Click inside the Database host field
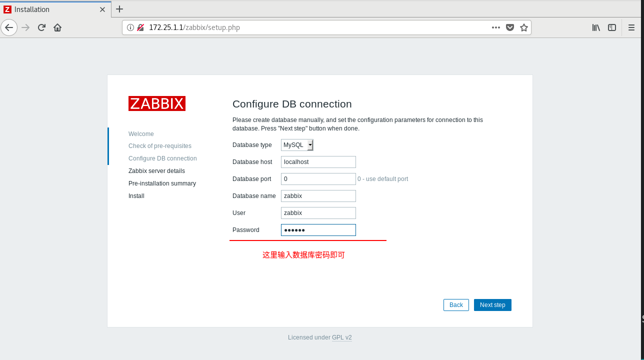This screenshot has width=644, height=360. (x=318, y=161)
